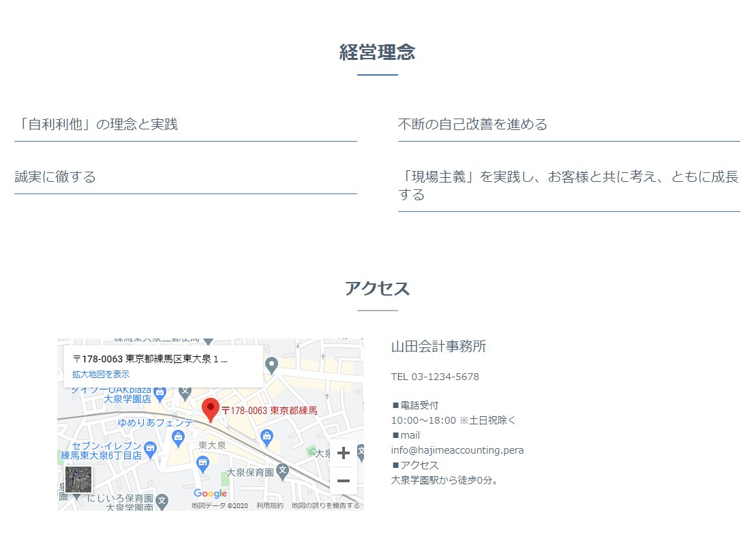The height and width of the screenshot is (534, 756).
Task: Click 10:00～18:00 reception hours text
Action: (x=453, y=420)
